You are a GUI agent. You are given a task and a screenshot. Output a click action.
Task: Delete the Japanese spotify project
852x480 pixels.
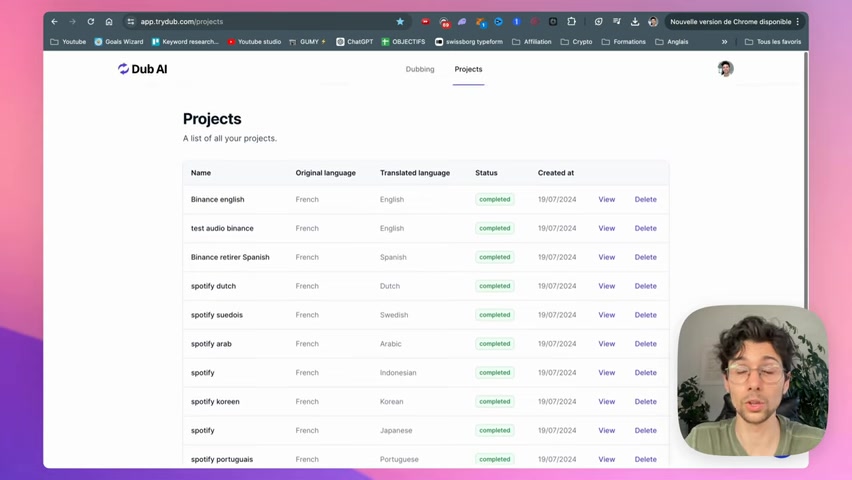click(646, 431)
